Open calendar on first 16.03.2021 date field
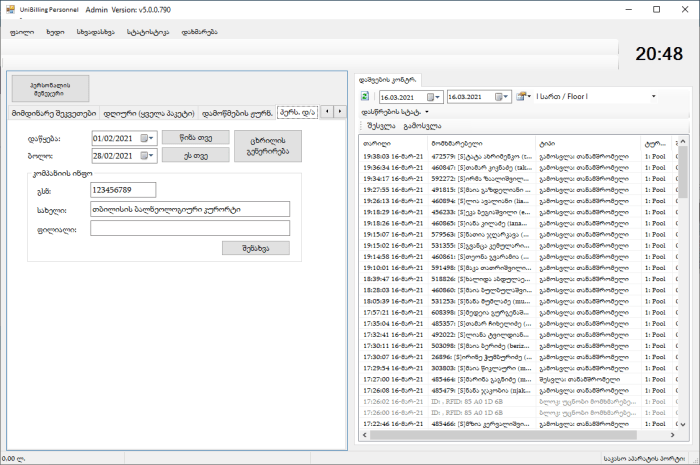700x465 pixels. coord(434,97)
